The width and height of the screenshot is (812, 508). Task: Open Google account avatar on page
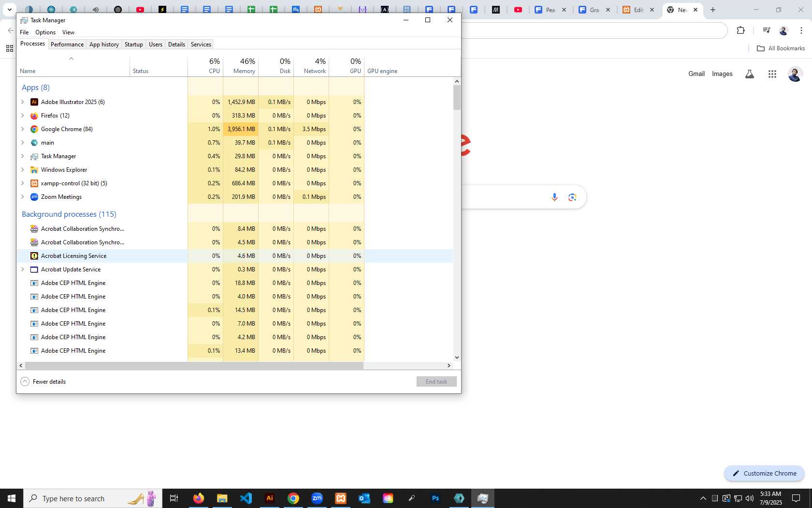[795, 74]
